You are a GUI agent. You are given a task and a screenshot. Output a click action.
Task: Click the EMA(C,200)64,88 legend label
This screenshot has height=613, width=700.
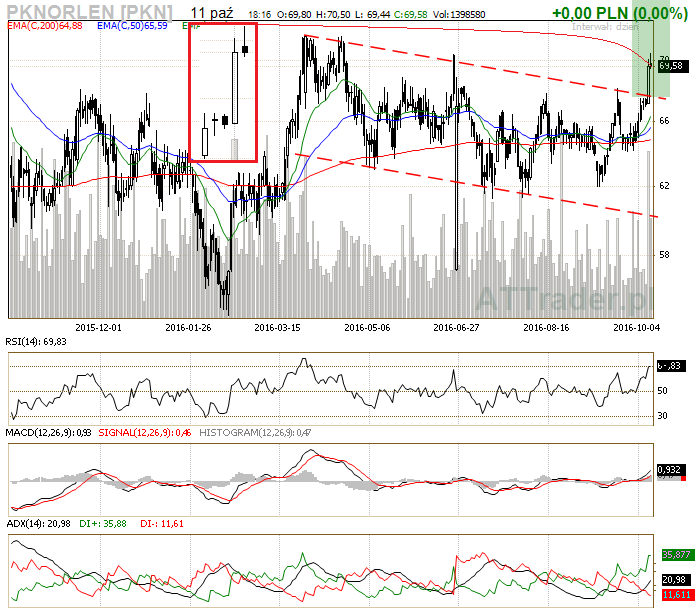pyautogui.click(x=45, y=26)
